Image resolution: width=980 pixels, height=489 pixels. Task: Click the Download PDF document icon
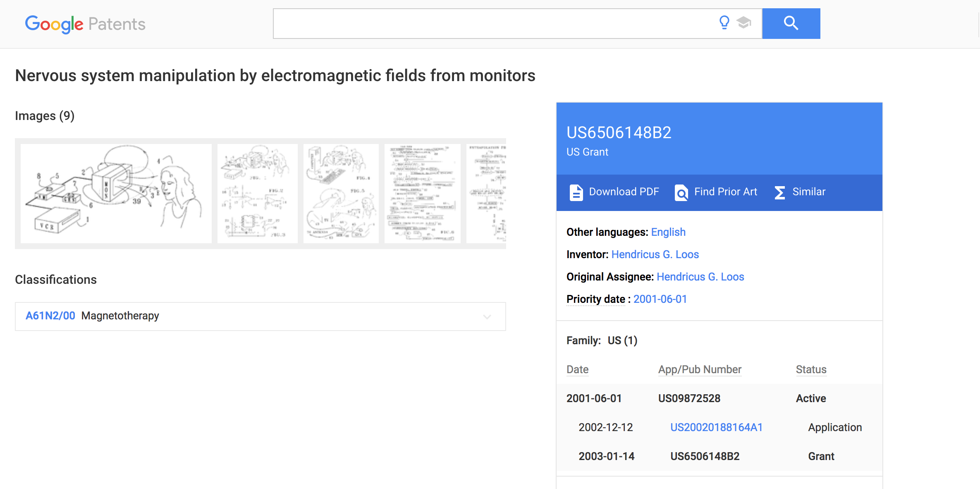click(576, 192)
